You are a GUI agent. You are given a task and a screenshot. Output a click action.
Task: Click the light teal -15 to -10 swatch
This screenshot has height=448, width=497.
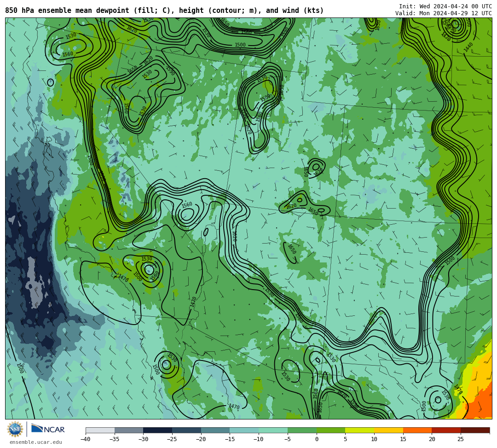[244, 430]
